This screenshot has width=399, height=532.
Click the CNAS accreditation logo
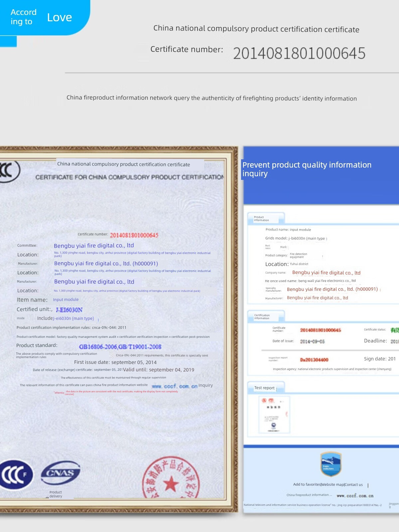point(60,472)
